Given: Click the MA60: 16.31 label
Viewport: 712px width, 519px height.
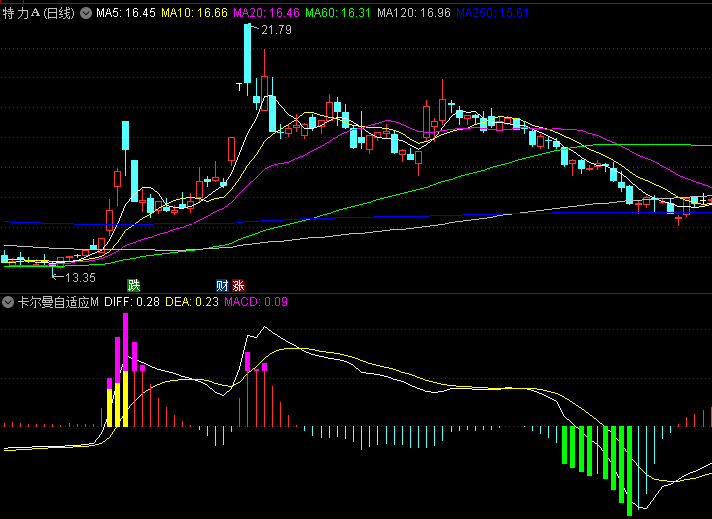Looking at the screenshot, I should click(338, 13).
